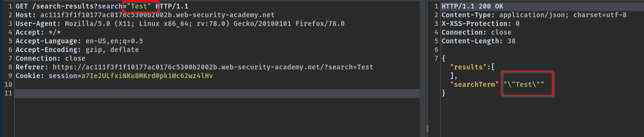The image size is (644, 137).
Task: Click the Accept-Language header line
Action: [79, 41]
